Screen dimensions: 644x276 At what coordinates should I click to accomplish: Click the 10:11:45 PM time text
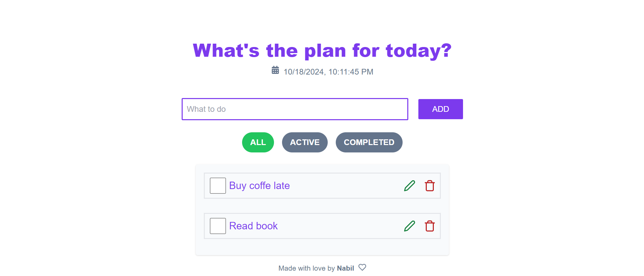[x=351, y=72]
